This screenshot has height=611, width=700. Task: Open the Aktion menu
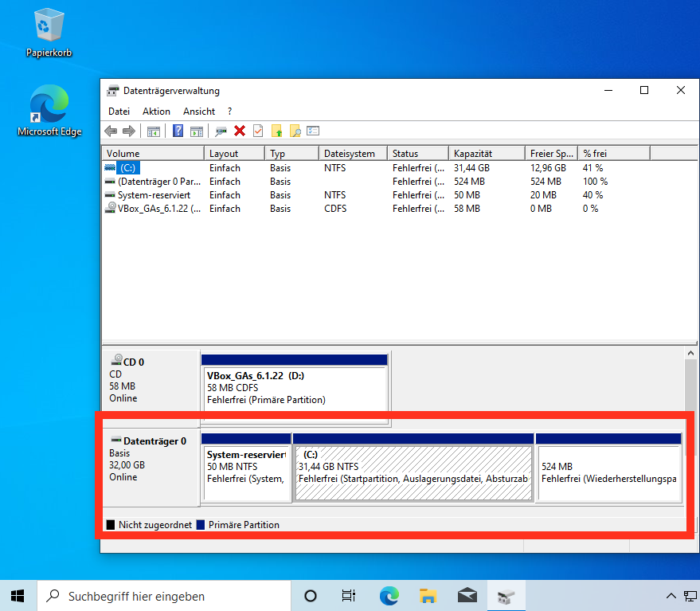(x=156, y=112)
